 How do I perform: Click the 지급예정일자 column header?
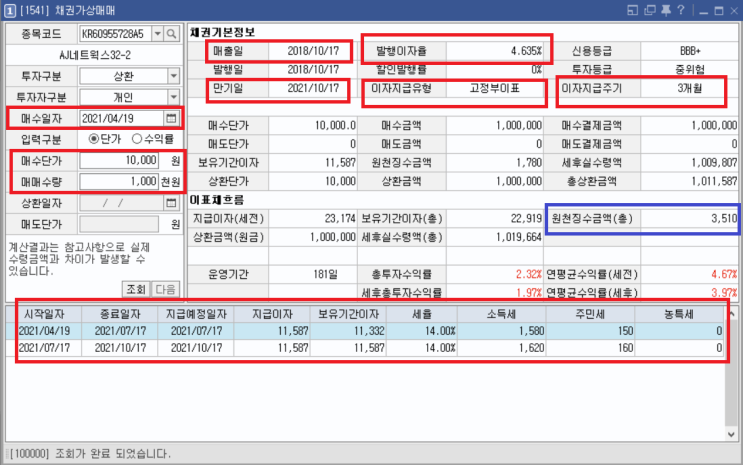point(196,314)
